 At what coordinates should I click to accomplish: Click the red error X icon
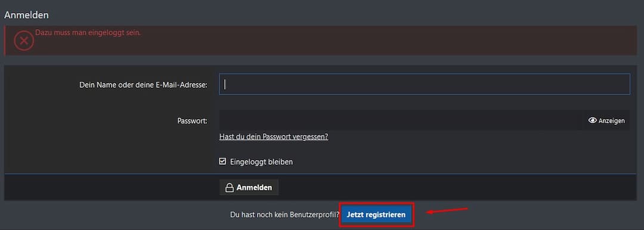coord(24,41)
